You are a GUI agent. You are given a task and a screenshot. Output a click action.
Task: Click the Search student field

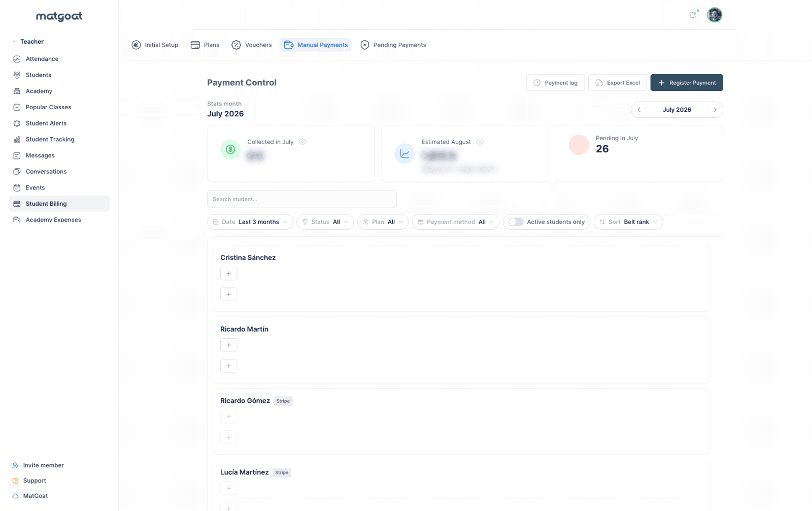coord(301,199)
